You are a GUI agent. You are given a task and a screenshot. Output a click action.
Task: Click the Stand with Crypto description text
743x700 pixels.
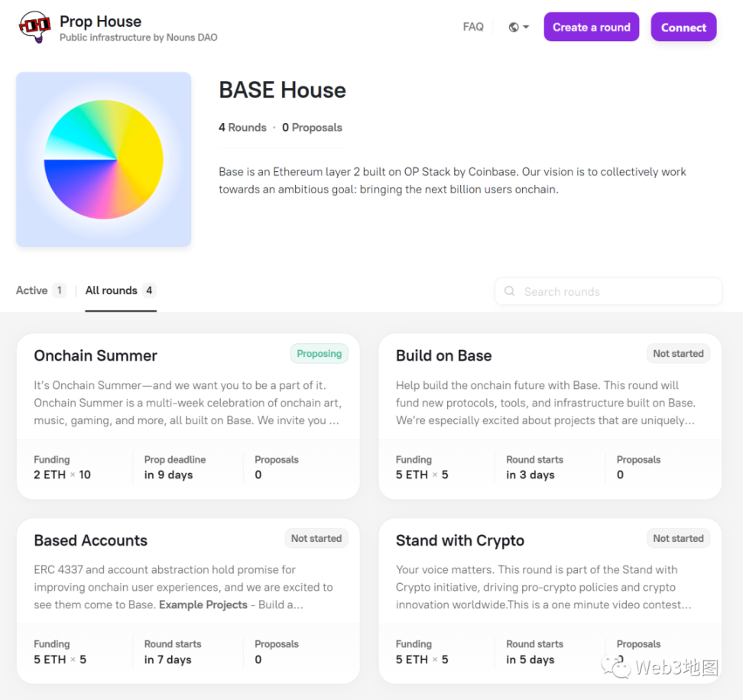click(x=543, y=587)
